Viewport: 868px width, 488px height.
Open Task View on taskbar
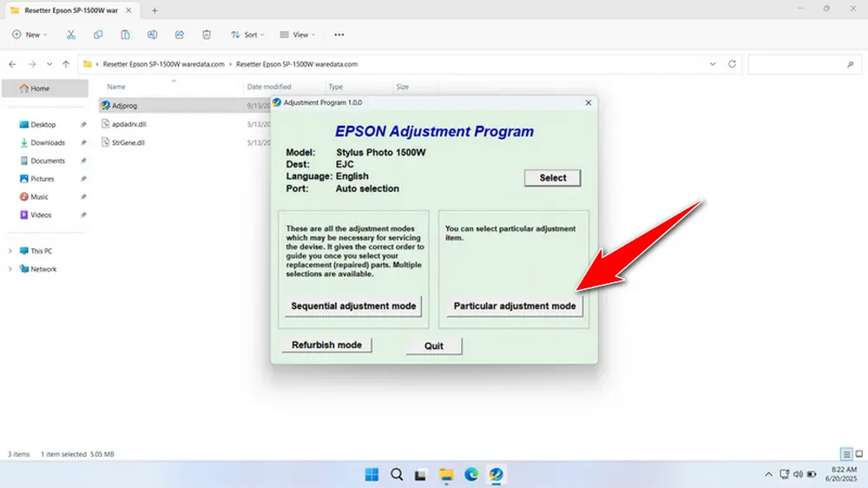[421, 475]
